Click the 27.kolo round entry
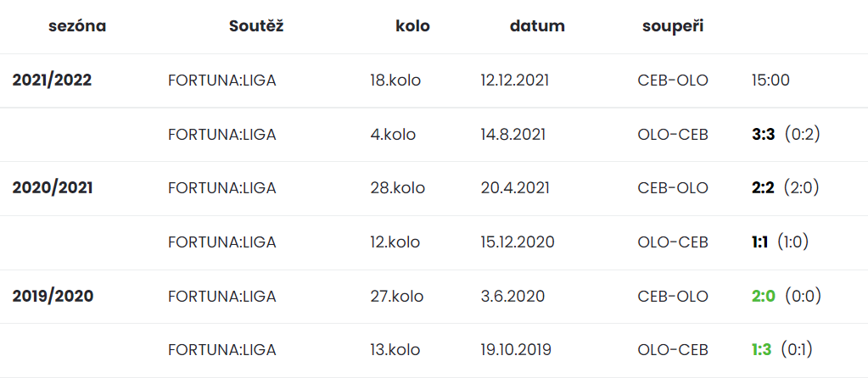868x378 pixels. (397, 296)
